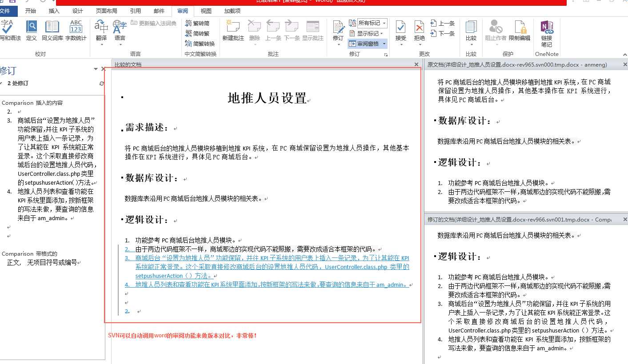This screenshot has height=364, width=628.
Task: Open 简繁转换 conversion dialog
Action: click(200, 44)
